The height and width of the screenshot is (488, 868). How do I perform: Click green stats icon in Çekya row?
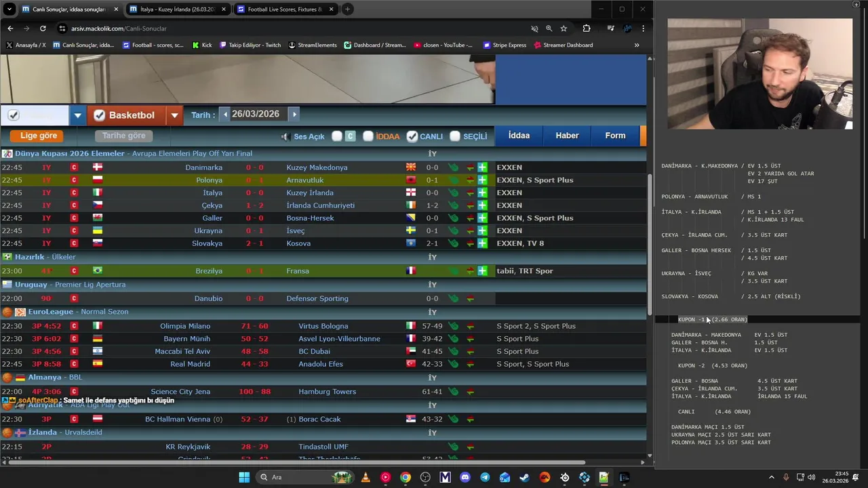[453, 205]
